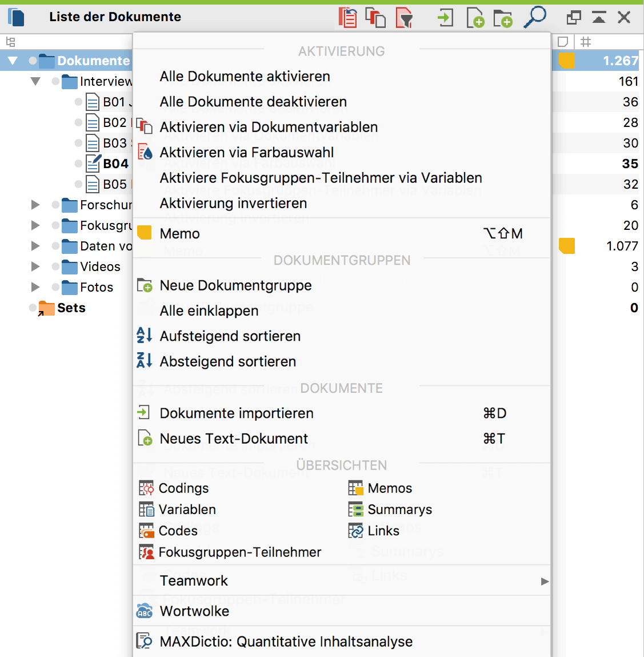Launch MAXDictio Quantitative Inhaltsanalyse
Image resolution: width=644 pixels, height=657 pixels.
pyautogui.click(x=286, y=642)
